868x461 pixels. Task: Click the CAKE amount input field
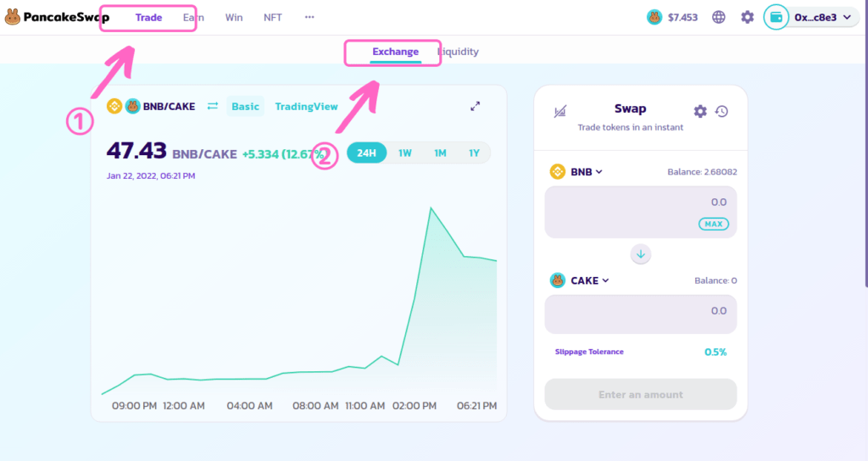click(x=641, y=314)
